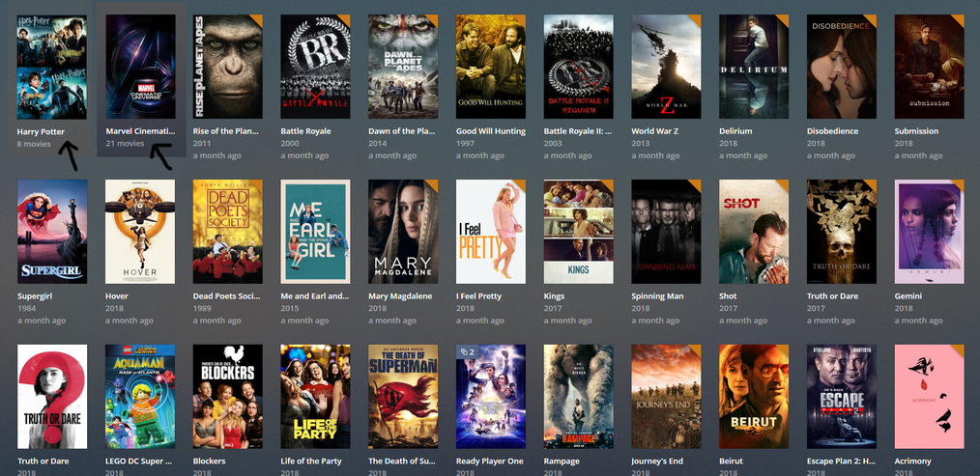Screen dimensions: 980x476
Task: Open the Hover poster
Action: 140,232
